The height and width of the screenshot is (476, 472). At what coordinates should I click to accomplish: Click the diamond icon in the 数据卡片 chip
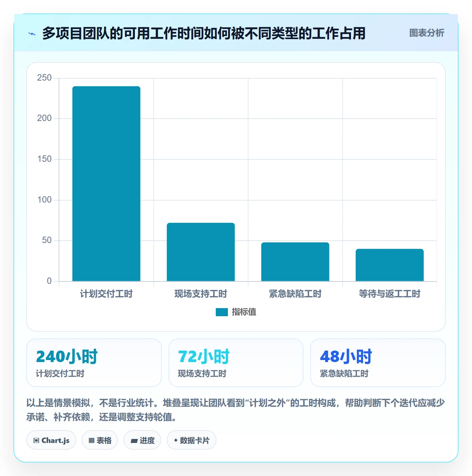click(176, 440)
